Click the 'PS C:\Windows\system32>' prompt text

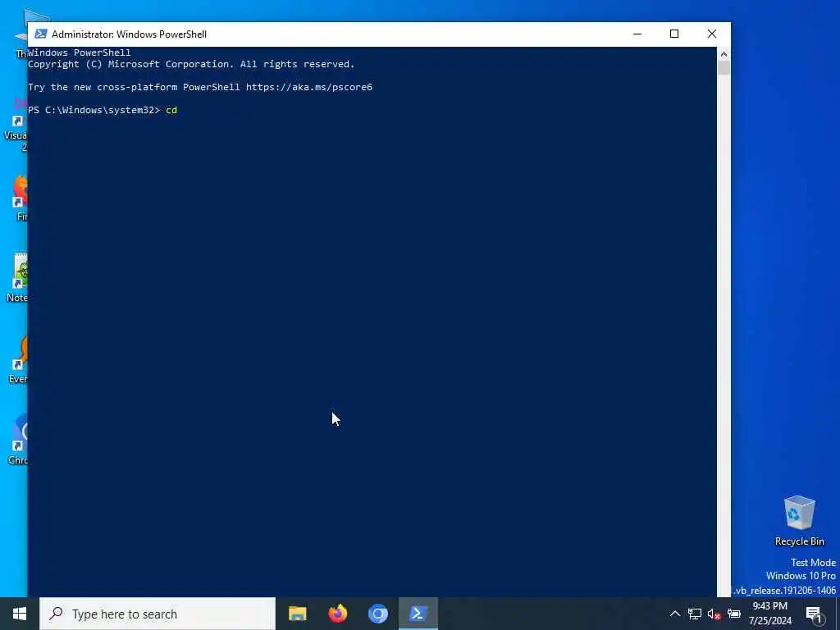coord(94,110)
